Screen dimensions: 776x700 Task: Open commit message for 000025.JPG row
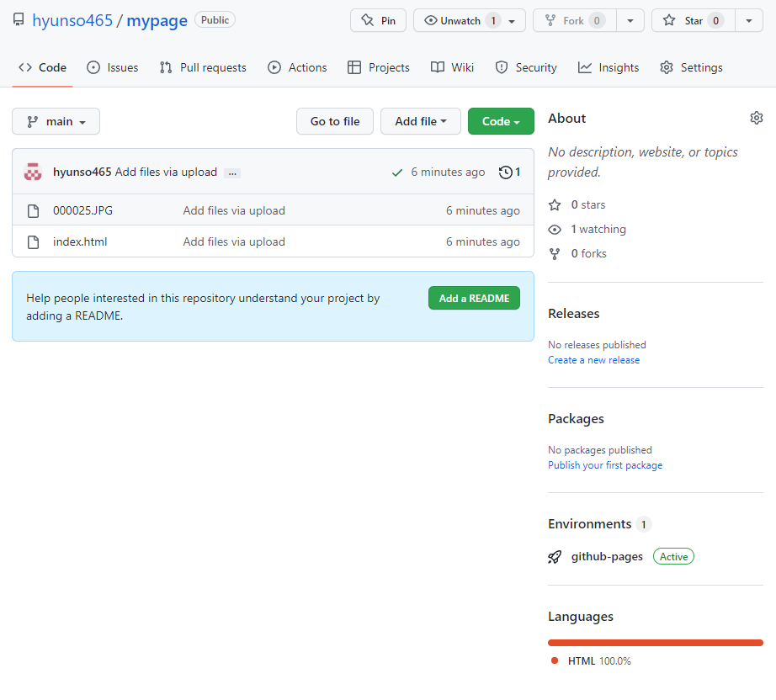pyautogui.click(x=234, y=210)
